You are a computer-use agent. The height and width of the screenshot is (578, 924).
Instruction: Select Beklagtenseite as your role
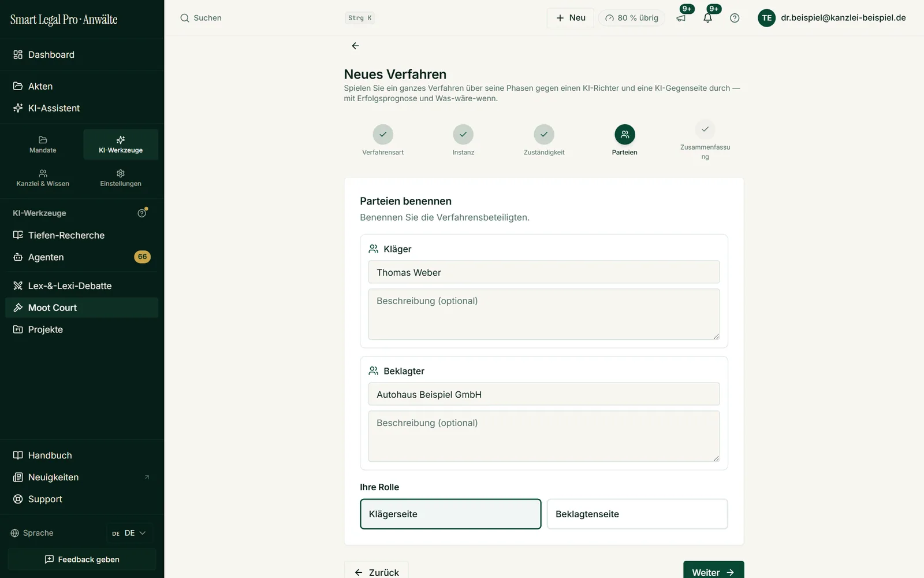click(638, 514)
